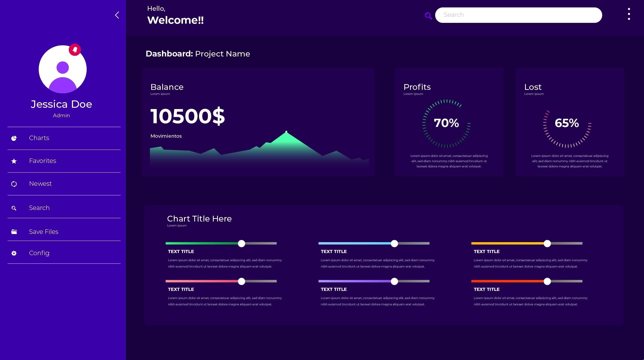
Task: Open the Config gear icon
Action: tap(14, 253)
